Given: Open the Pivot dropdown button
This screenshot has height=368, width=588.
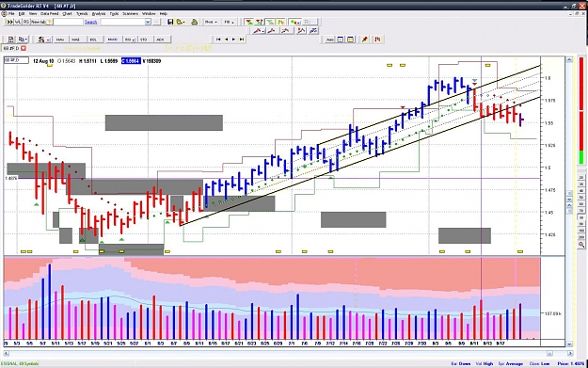Looking at the screenshot, I should pyautogui.click(x=211, y=23).
